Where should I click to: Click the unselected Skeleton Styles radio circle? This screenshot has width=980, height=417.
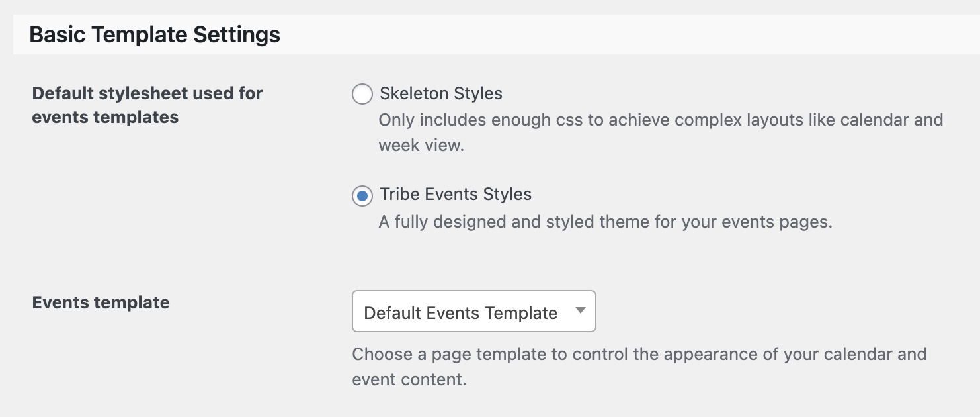362,94
